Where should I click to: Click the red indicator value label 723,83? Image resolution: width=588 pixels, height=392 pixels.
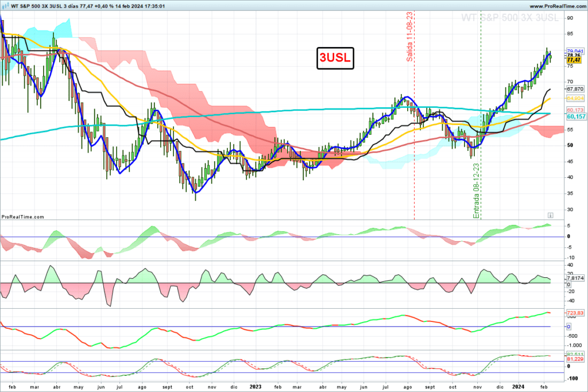tap(575, 313)
